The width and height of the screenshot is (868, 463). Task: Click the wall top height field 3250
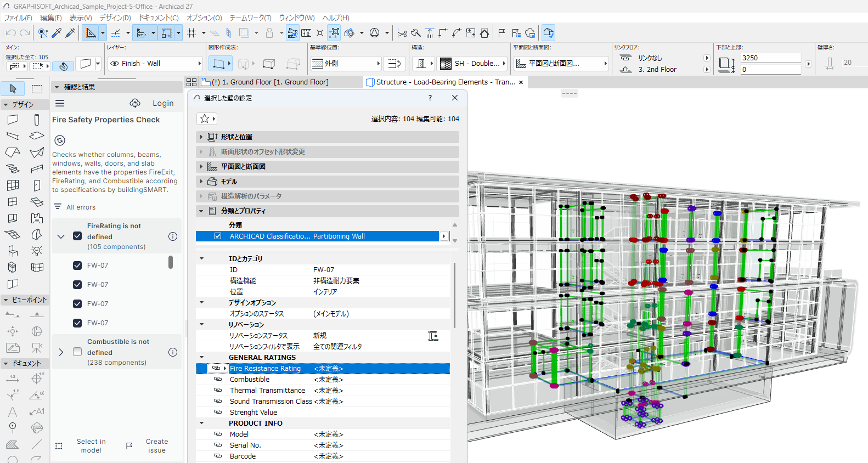pyautogui.click(x=770, y=58)
